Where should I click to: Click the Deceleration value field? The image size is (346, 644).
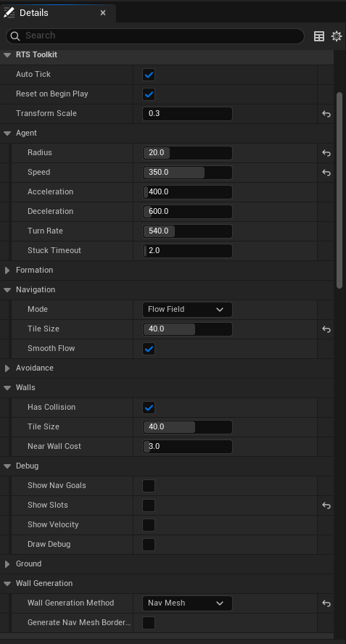click(187, 212)
